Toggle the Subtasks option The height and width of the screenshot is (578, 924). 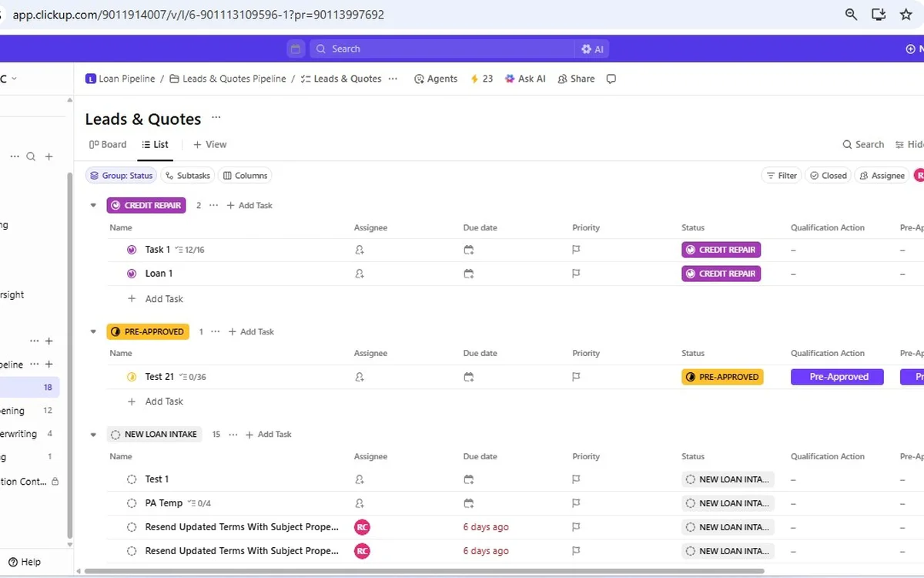point(187,176)
